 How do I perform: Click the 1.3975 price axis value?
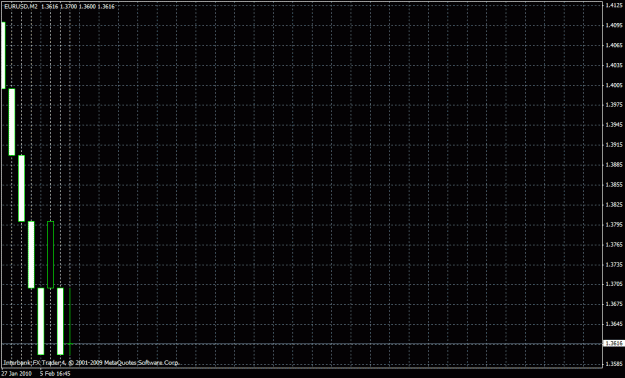coord(614,105)
